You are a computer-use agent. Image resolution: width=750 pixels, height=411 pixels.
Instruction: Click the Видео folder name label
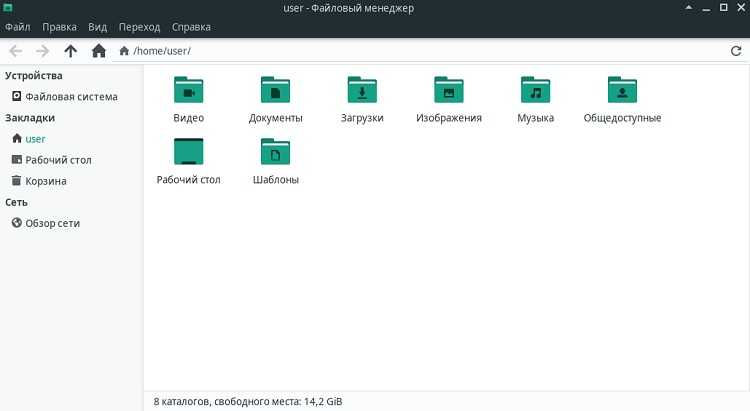pos(188,118)
